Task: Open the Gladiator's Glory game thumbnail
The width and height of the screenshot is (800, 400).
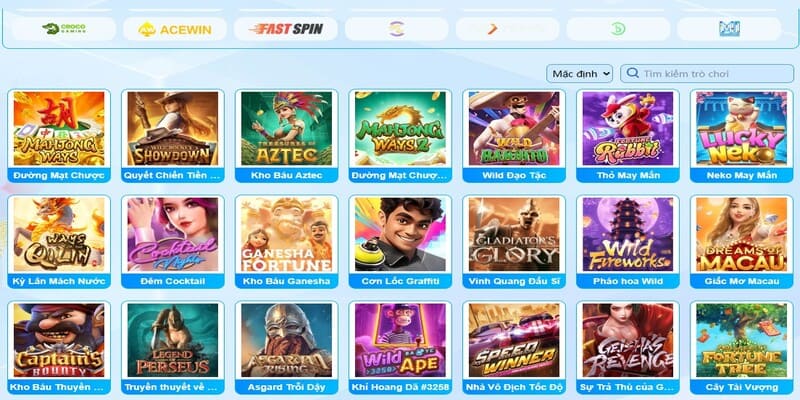Action: (x=514, y=235)
